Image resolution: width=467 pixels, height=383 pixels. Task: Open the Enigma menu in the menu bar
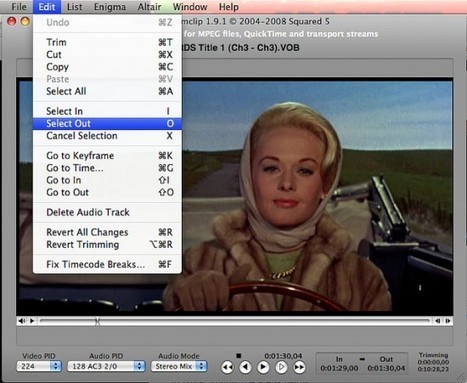click(x=110, y=7)
